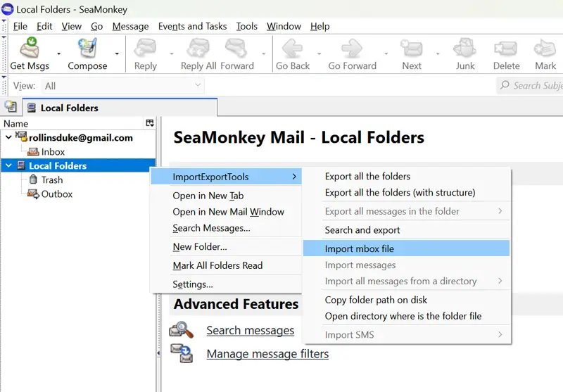Select the Trash folder

tap(51, 180)
